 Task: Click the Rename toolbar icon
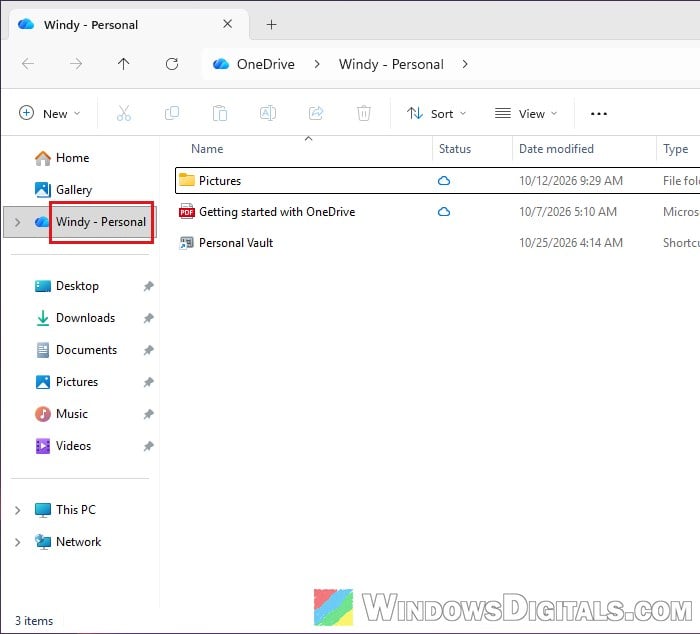click(x=268, y=113)
